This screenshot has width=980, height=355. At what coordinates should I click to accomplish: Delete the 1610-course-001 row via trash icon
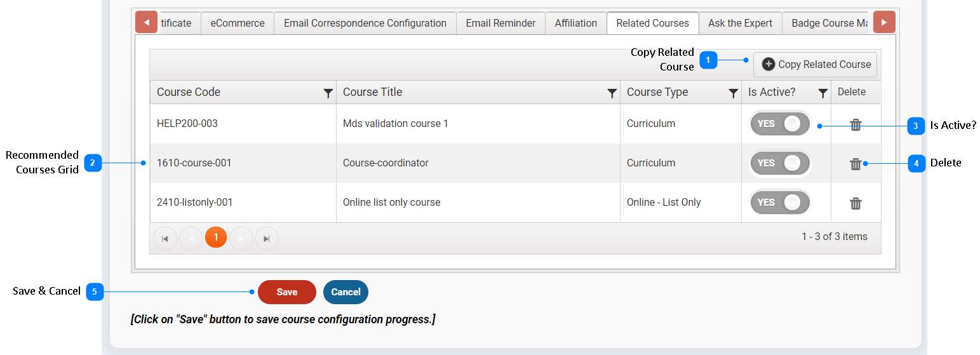coord(856,164)
